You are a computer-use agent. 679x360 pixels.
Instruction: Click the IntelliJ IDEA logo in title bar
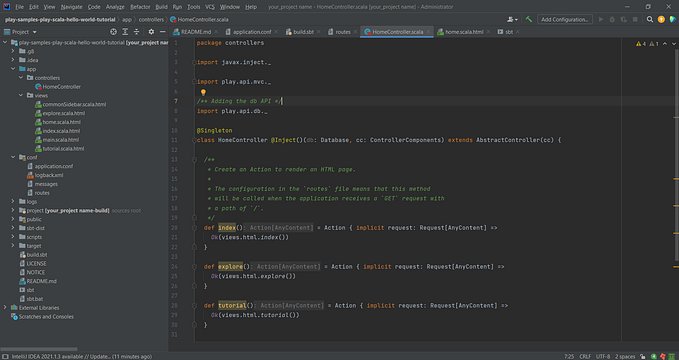[x=6, y=6]
